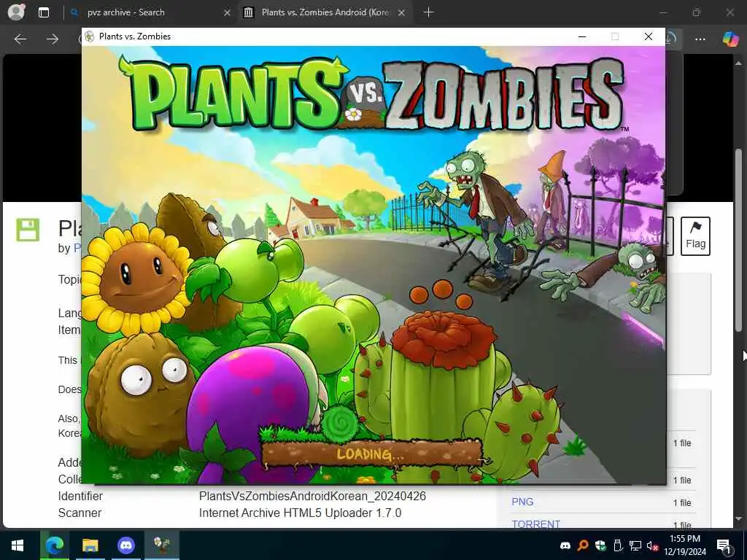Open Windows Security from the tray
Image resolution: width=747 pixels, height=560 pixels.
click(x=600, y=545)
